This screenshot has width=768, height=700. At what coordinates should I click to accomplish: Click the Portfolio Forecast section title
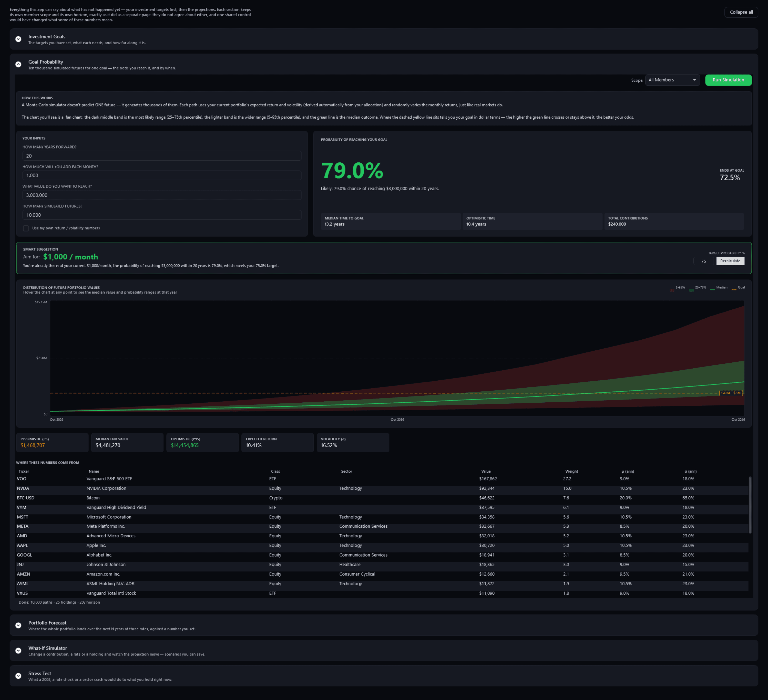[47, 623]
